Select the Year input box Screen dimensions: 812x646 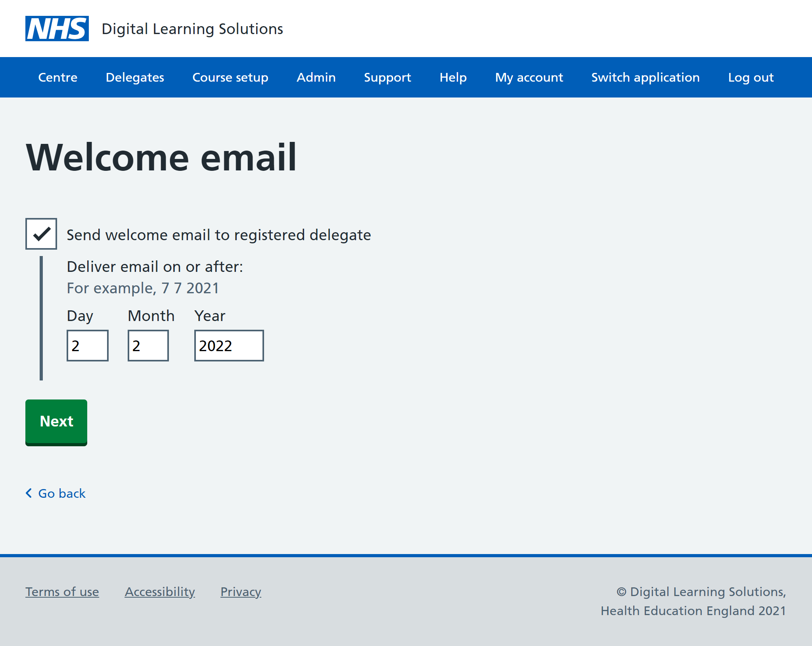[x=229, y=346]
